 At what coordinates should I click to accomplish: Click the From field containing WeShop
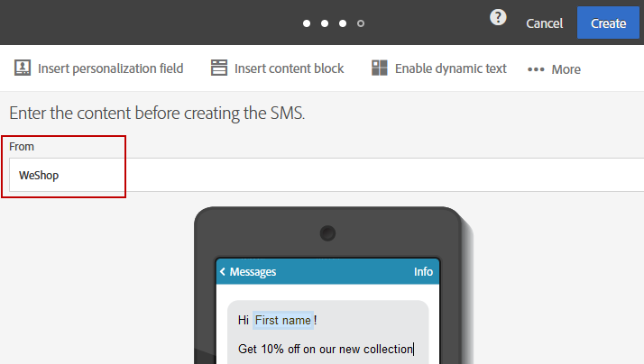(327, 175)
